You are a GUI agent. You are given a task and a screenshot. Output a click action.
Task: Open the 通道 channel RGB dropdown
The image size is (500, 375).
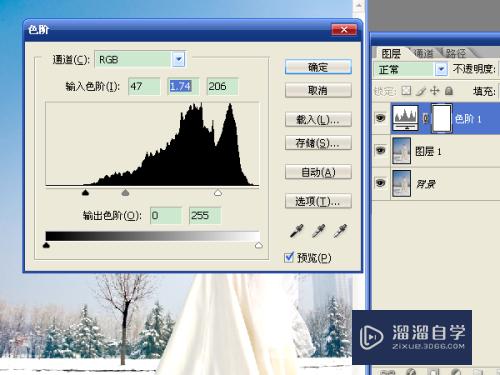click(179, 60)
